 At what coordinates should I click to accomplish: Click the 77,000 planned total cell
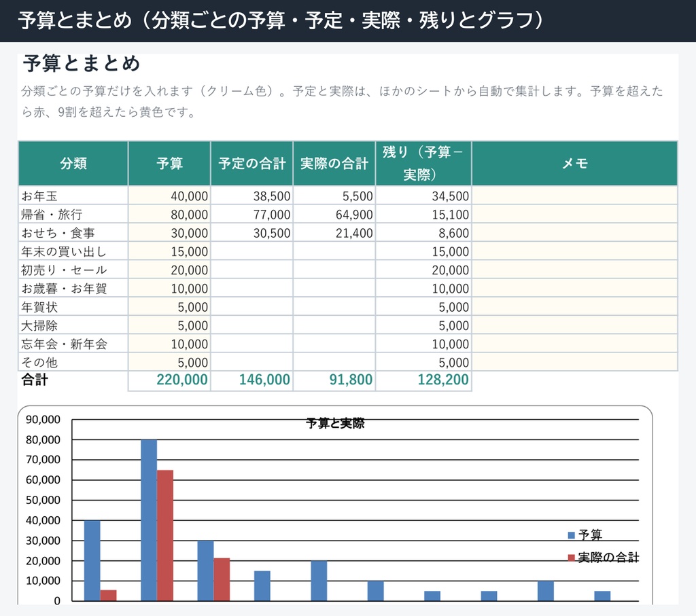[x=251, y=214]
